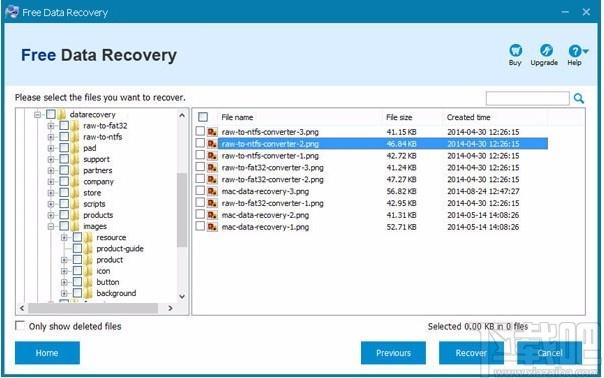This screenshot has height=378, width=604.
Task: Select the mac-data-recovery-1.png file name
Action: click(x=265, y=227)
